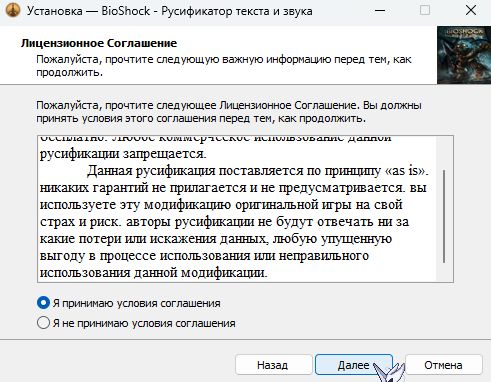Click the license text scrollbar thumb

point(444,216)
